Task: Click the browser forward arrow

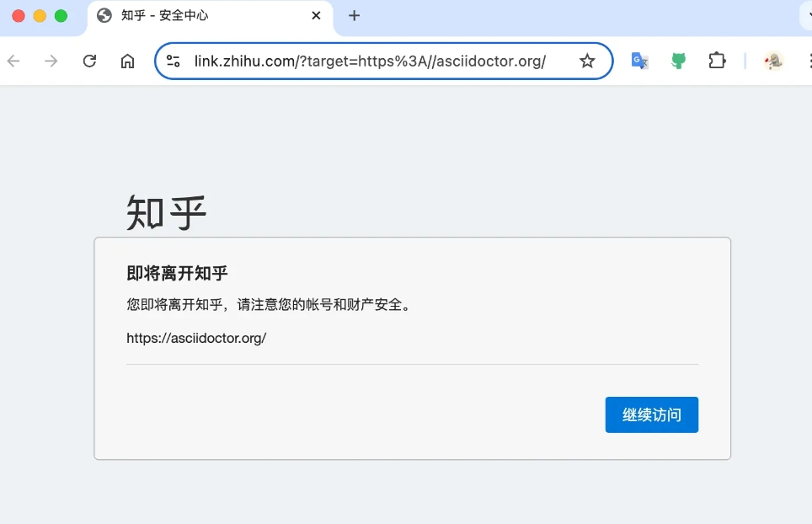Action: (51, 61)
